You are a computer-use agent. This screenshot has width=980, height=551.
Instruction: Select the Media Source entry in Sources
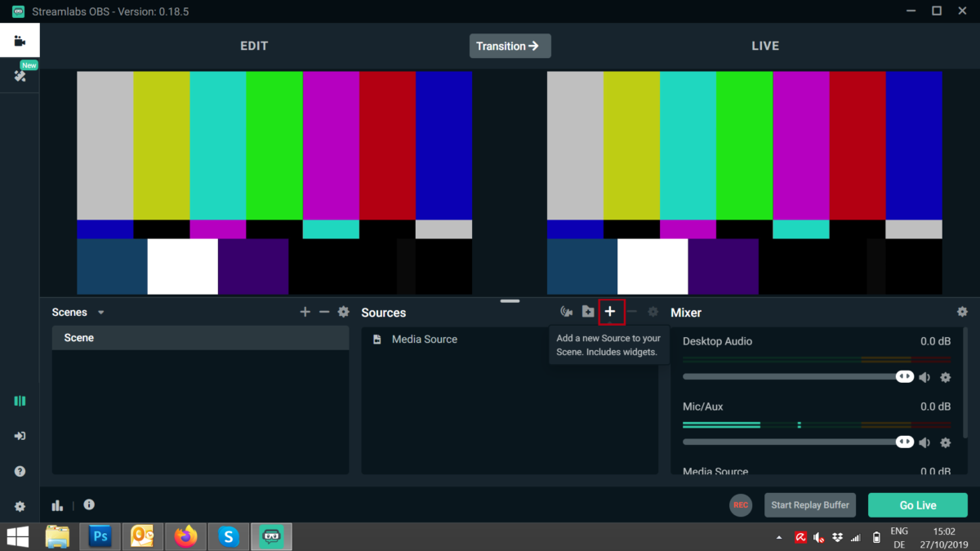(x=425, y=339)
